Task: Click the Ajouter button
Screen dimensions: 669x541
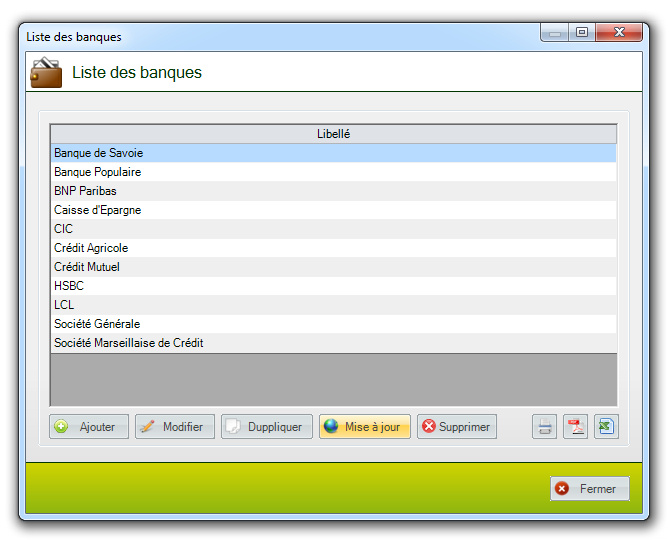Action: (89, 426)
